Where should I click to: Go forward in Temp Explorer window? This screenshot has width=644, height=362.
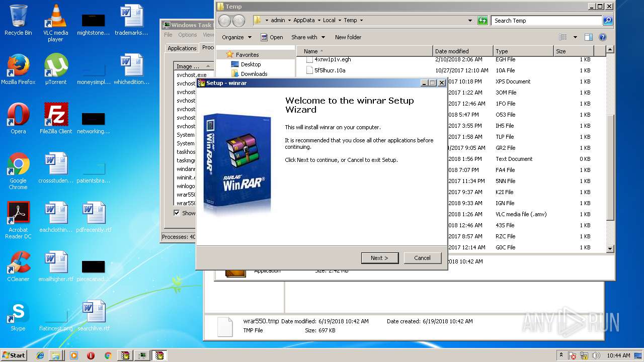(x=238, y=21)
